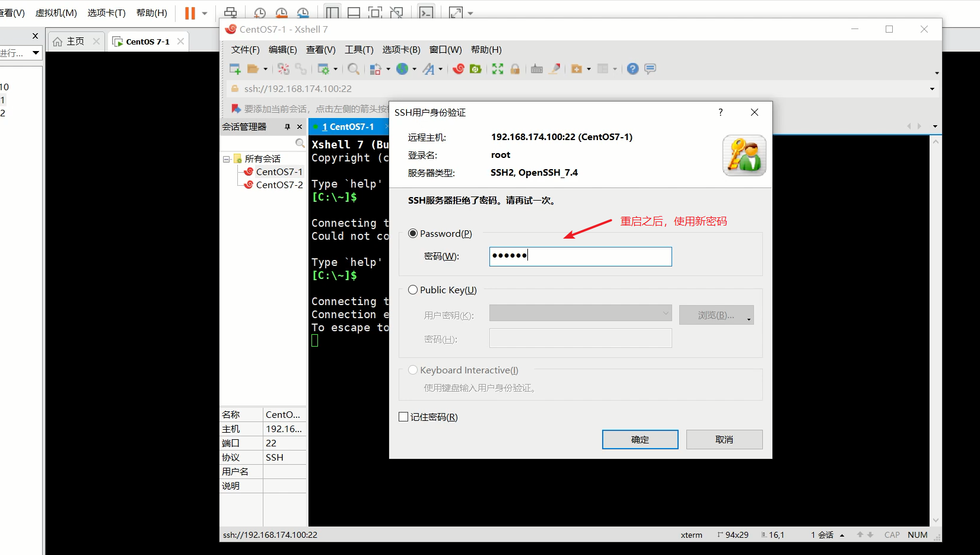Click the blue help question mark icon
Viewport: 980px width, 555px height.
[x=633, y=69]
